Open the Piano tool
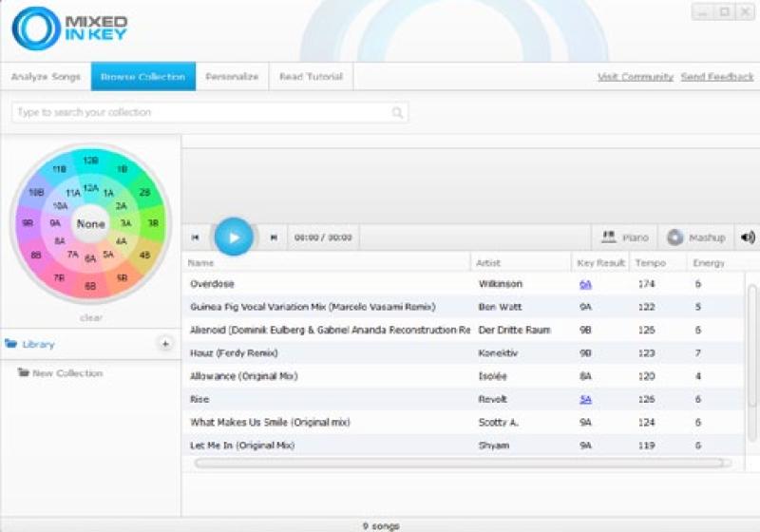 [624, 237]
